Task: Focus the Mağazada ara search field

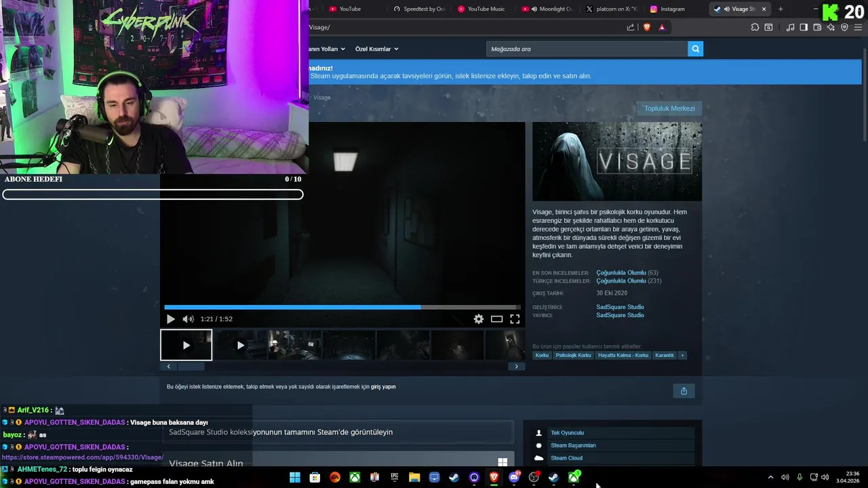Action: click(x=587, y=49)
